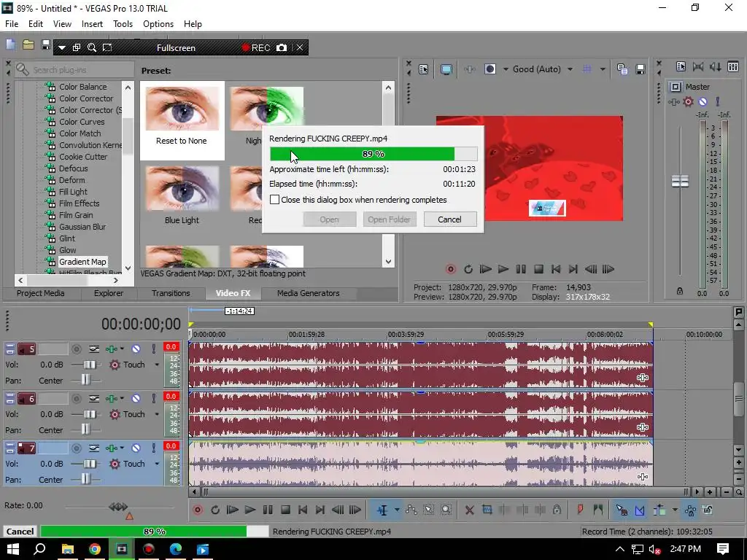Image resolution: width=747 pixels, height=560 pixels.
Task: Click the timeline Lock icon
Action: pyautogui.click(x=557, y=510)
